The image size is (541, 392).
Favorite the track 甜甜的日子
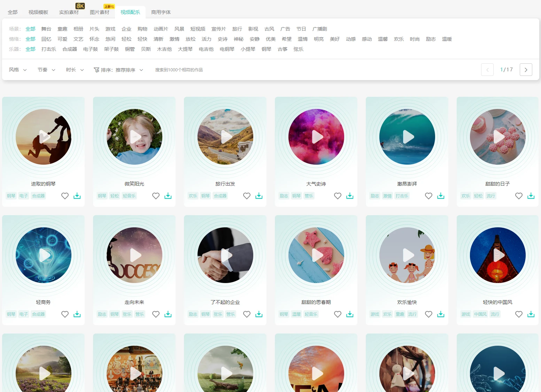pyautogui.click(x=519, y=196)
